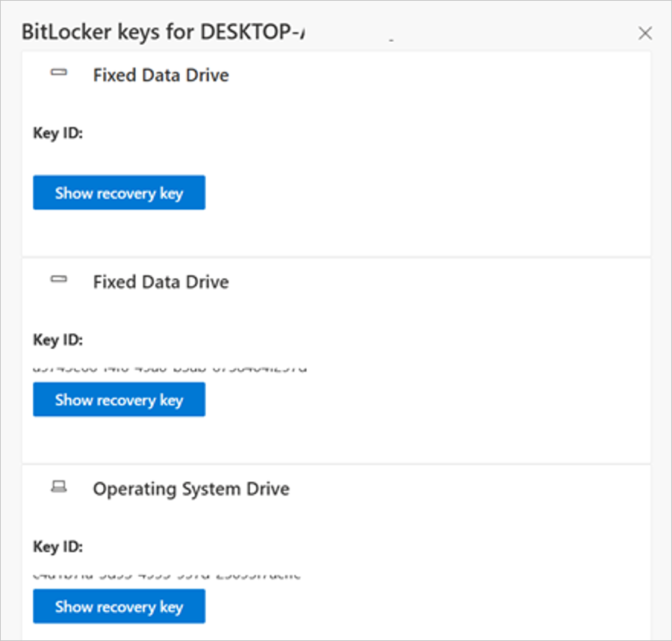Close the BitLocker keys panel
672x641 pixels.
645,33
